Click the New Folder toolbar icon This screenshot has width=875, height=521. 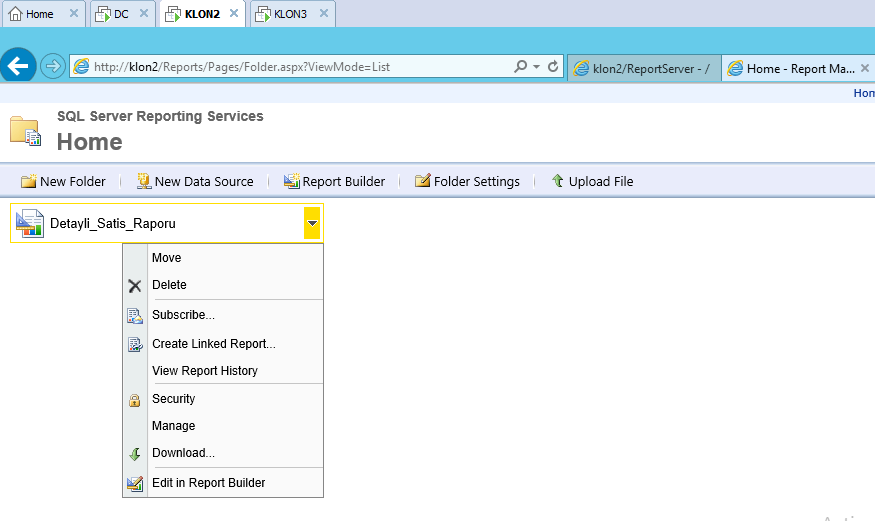(29, 181)
